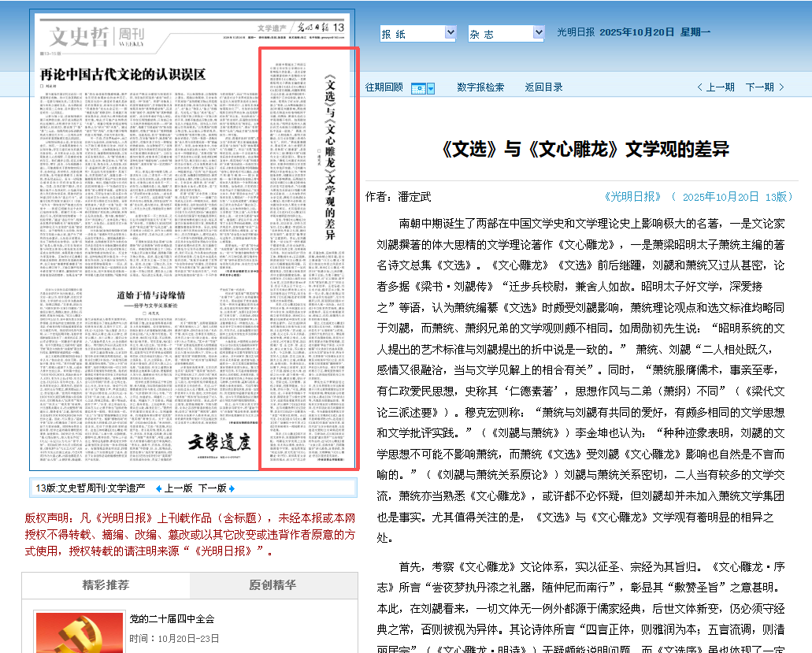Click the left chevron before 上一期

pyautogui.click(x=699, y=87)
